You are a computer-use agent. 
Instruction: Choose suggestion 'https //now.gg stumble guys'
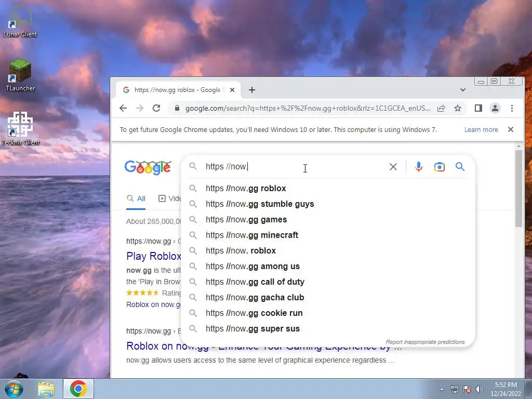click(x=328, y=204)
